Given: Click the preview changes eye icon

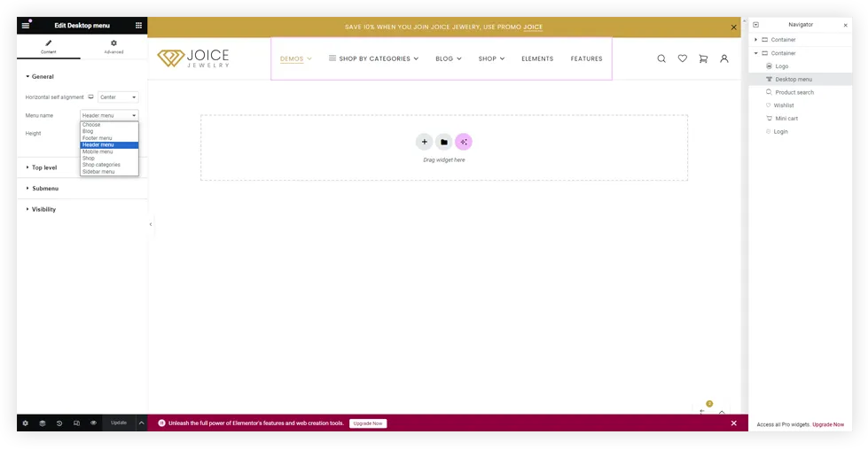Looking at the screenshot, I should tap(93, 423).
